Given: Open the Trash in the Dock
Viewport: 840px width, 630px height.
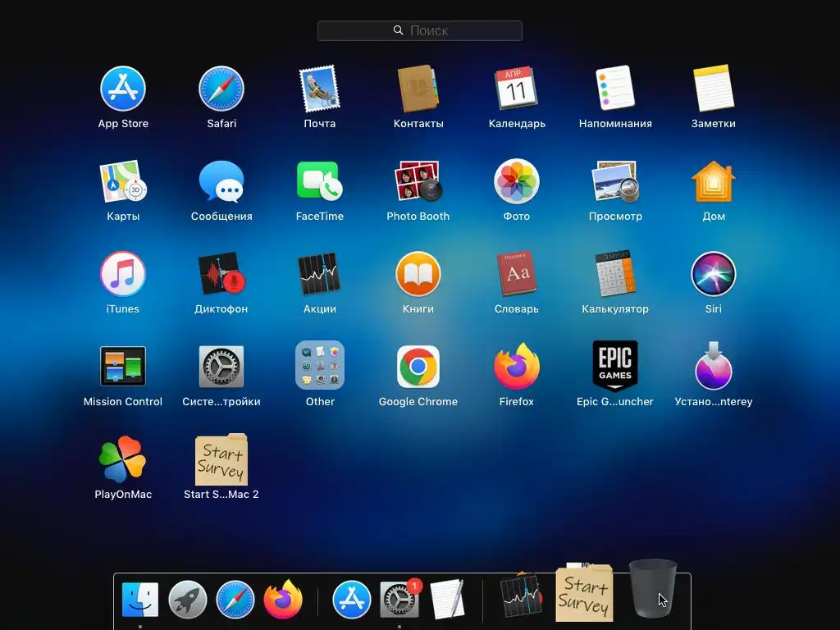Looking at the screenshot, I should pyautogui.click(x=652, y=588).
